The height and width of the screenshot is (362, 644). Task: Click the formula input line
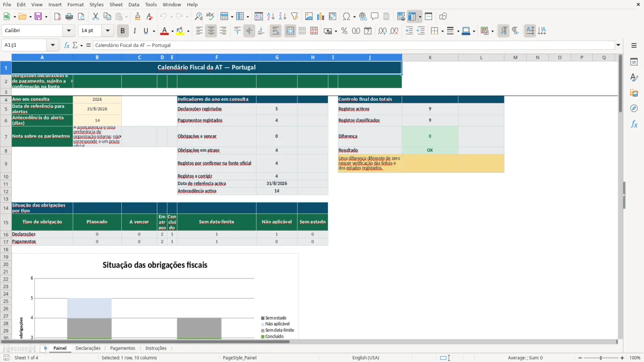click(353, 45)
